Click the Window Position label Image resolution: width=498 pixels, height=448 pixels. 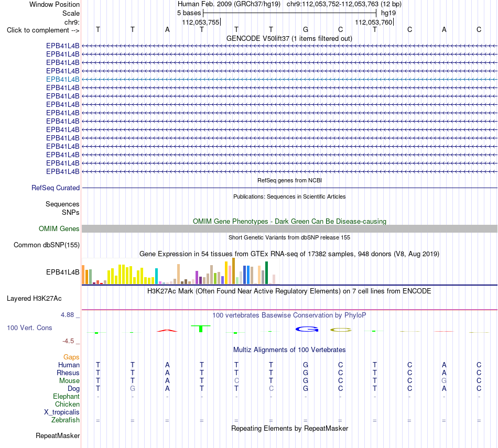[x=55, y=4]
